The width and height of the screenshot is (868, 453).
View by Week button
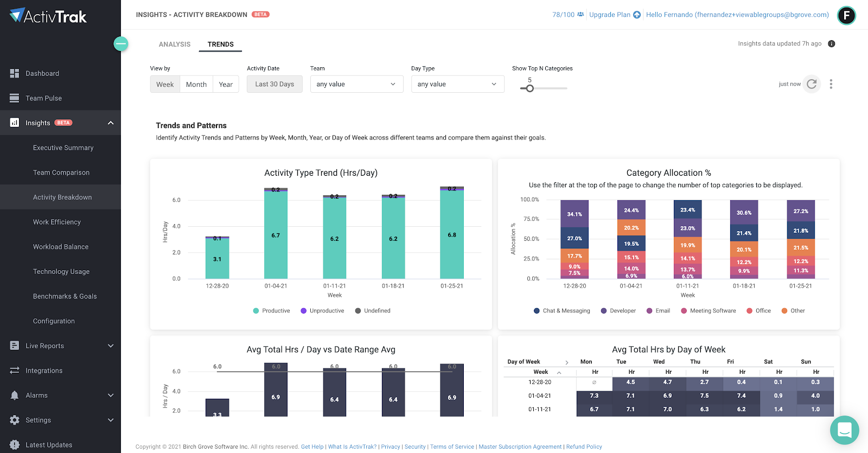tap(165, 84)
